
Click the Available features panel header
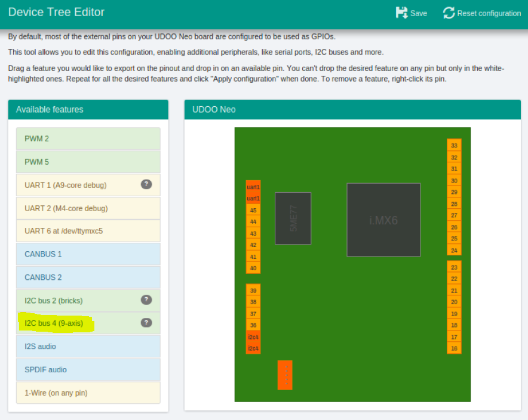(x=88, y=109)
